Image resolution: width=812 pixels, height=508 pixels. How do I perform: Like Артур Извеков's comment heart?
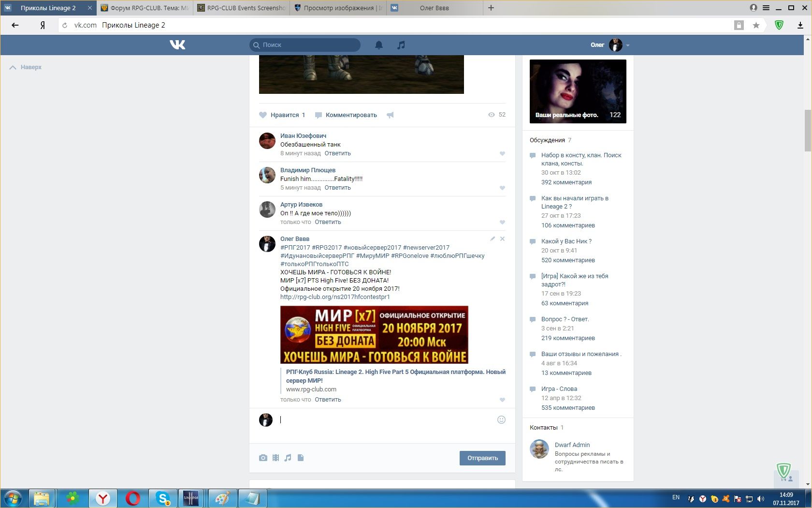click(x=502, y=222)
